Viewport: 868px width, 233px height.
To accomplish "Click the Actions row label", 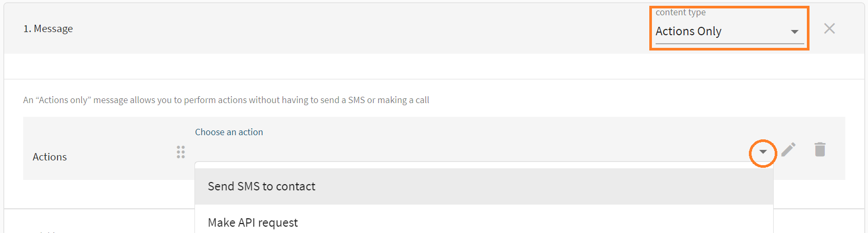I will pyautogui.click(x=50, y=157).
